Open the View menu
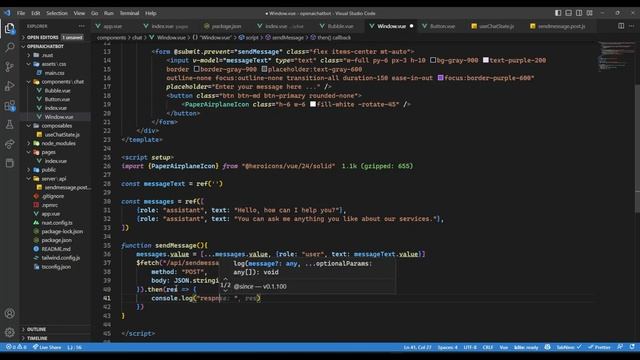 click(79, 13)
